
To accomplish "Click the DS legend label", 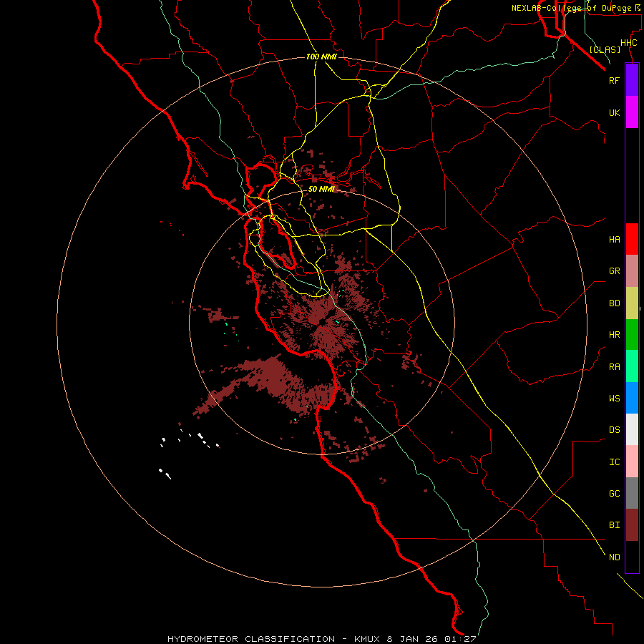I will [x=614, y=430].
